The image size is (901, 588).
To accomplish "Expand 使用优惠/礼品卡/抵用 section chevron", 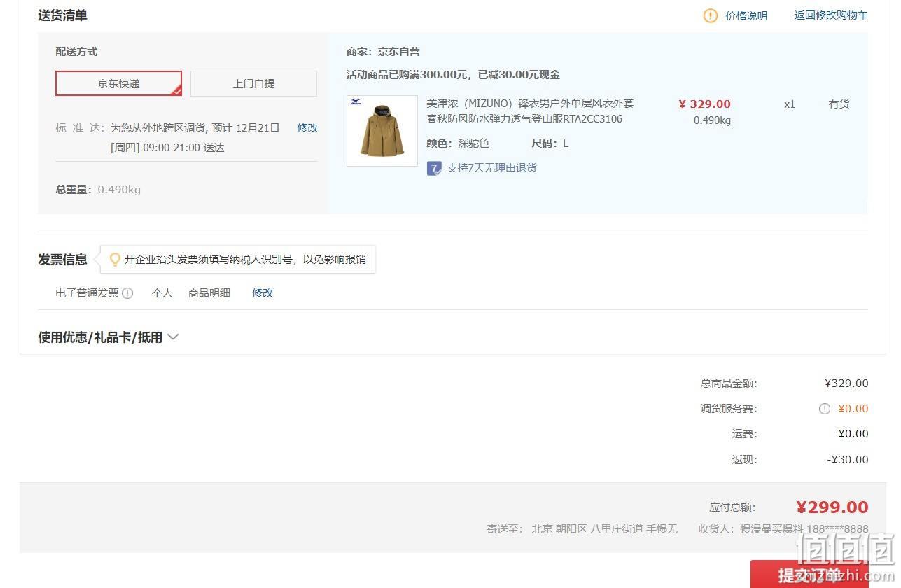I will point(173,337).
